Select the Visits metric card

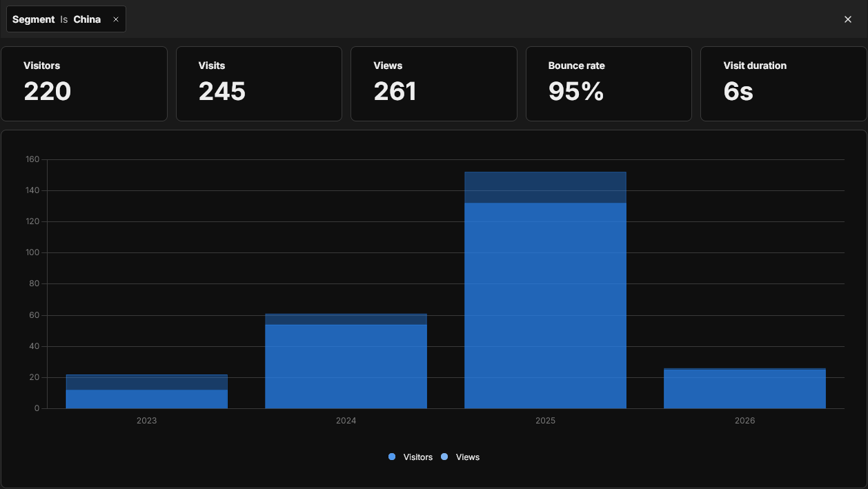tap(259, 83)
